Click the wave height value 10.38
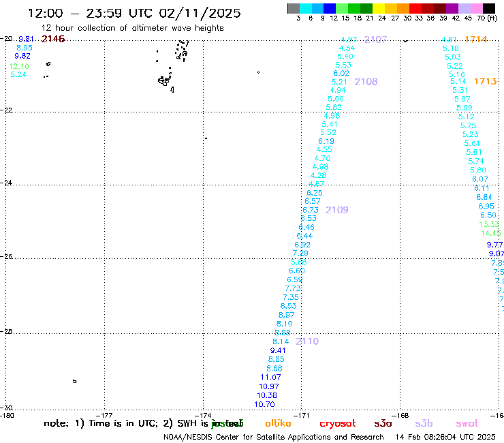 click(x=267, y=395)
